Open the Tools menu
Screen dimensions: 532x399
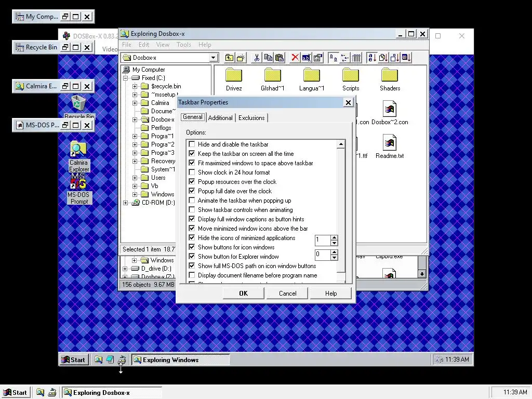(183, 45)
